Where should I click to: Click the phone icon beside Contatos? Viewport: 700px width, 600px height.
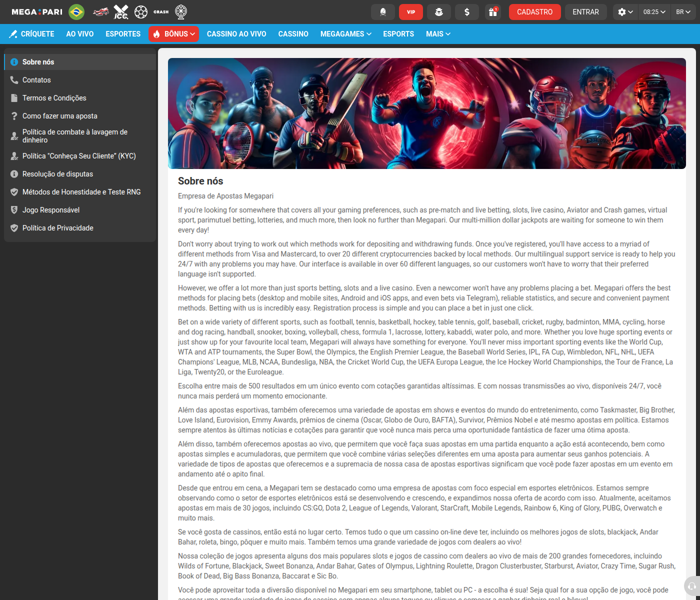[14, 80]
